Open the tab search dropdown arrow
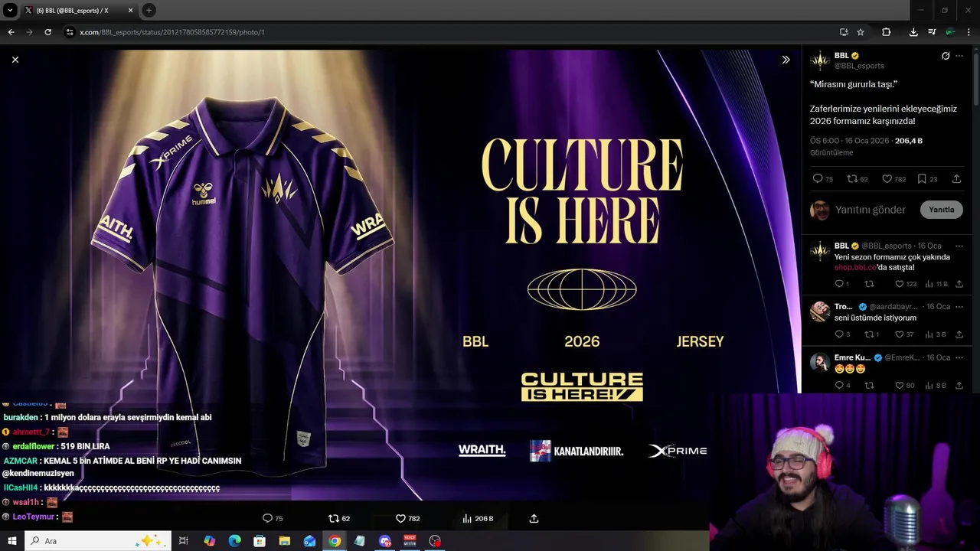Viewport: 980px width, 551px height. [10, 10]
